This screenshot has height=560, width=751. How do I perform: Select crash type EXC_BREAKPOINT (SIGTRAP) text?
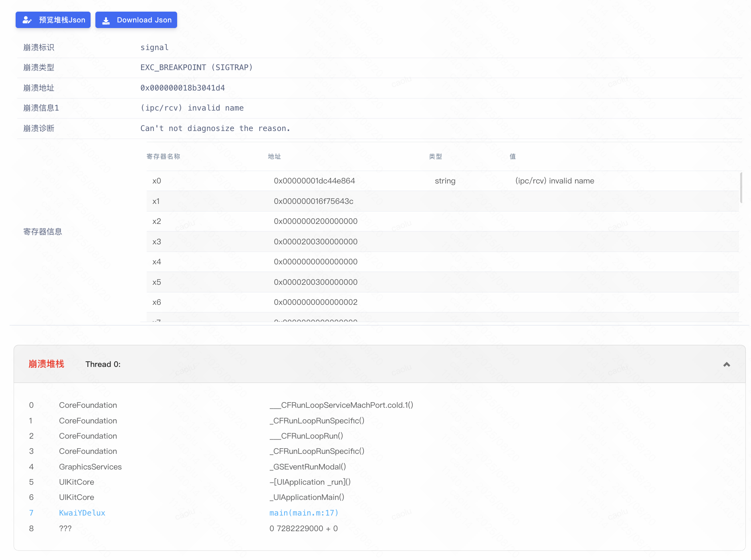pos(196,67)
